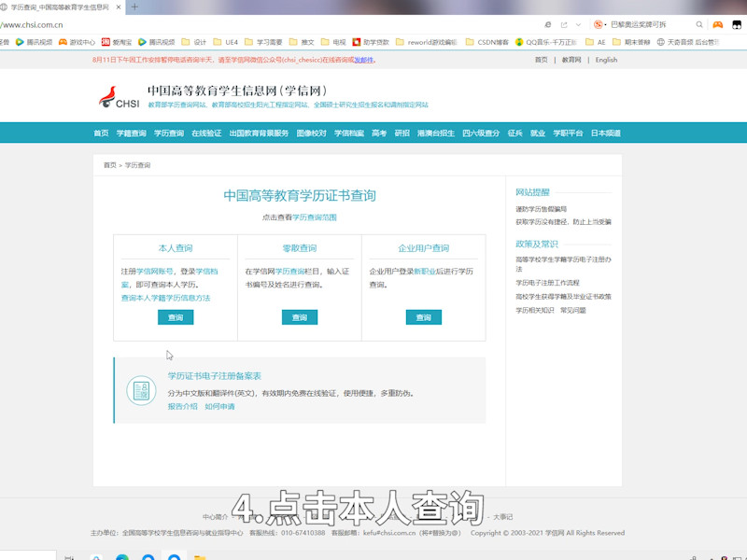The image size is (747, 560).
Task: Switch to the 教育网 entry
Action: click(571, 59)
